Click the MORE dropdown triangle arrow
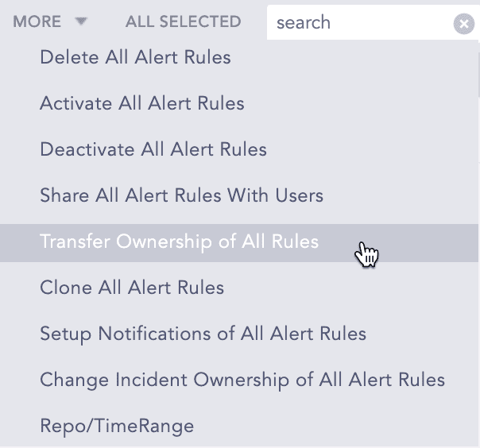 click(x=81, y=22)
